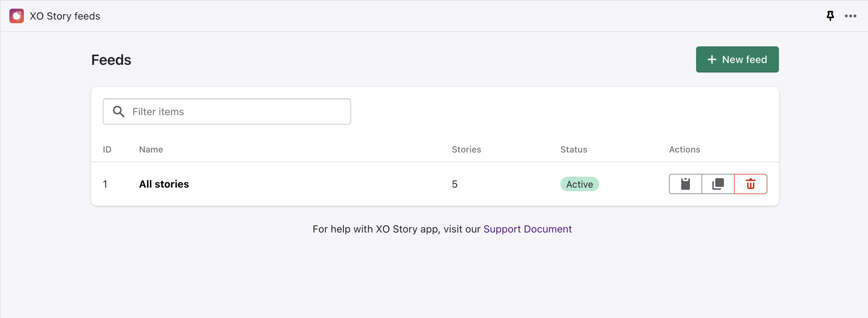Viewport: 868px width, 318px height.
Task: Open the Support Document link
Action: click(x=527, y=229)
